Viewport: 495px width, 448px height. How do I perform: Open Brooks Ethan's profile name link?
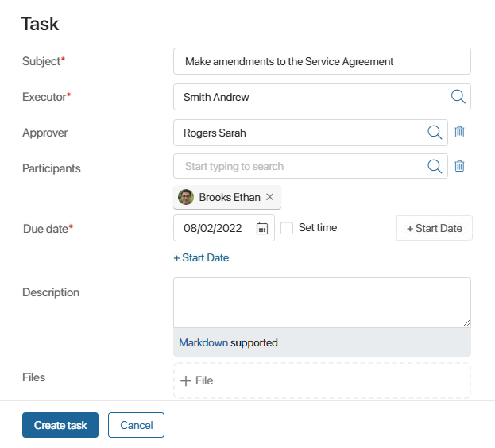click(230, 197)
